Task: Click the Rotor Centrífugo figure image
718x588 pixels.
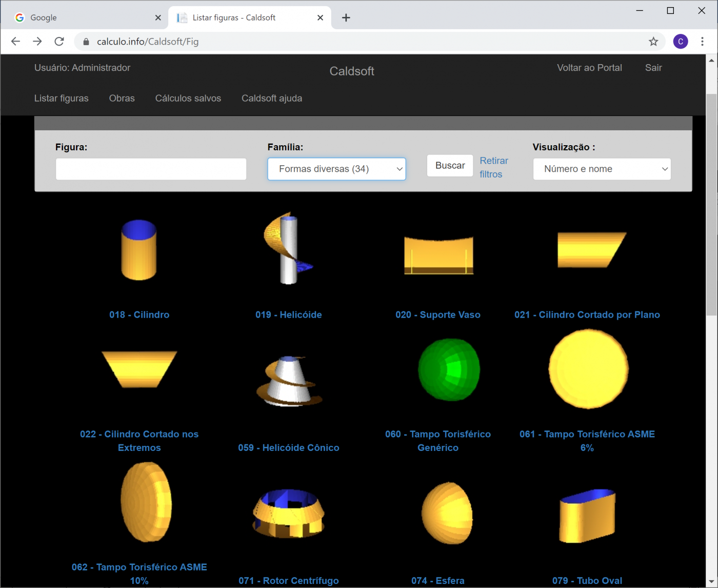Action: 288,513
